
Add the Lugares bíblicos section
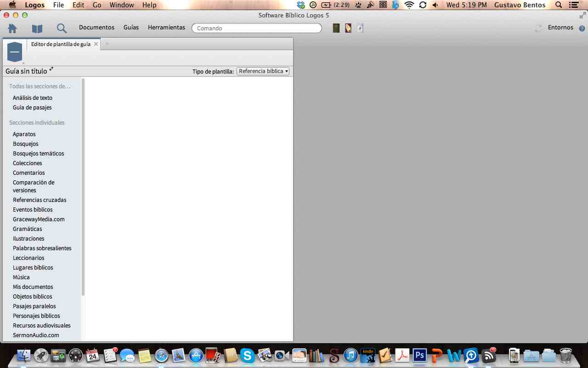[x=33, y=268]
